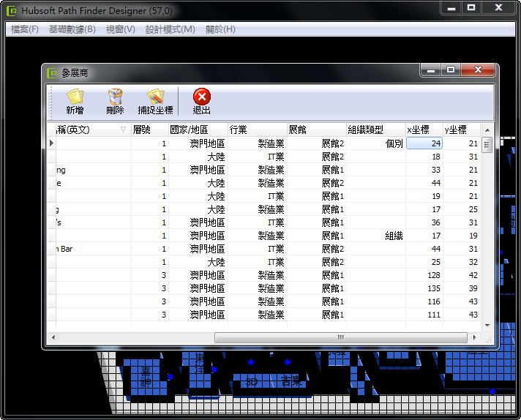Sort by the x坐標 column header
Image resolution: width=521 pixels, height=420 pixels.
[424, 130]
